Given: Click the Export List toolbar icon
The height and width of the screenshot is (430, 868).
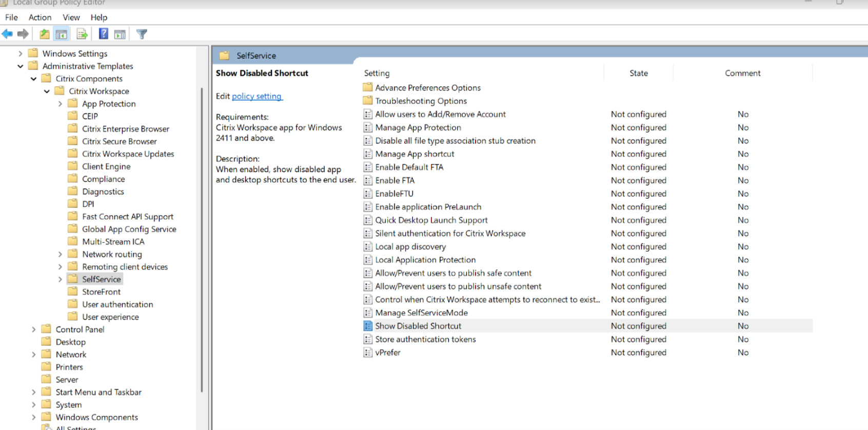Looking at the screenshot, I should pos(82,34).
